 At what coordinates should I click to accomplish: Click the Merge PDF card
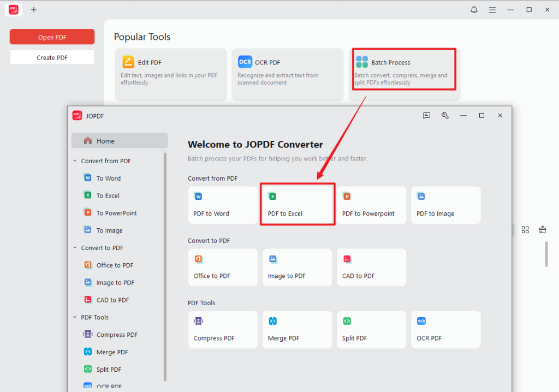(x=298, y=330)
